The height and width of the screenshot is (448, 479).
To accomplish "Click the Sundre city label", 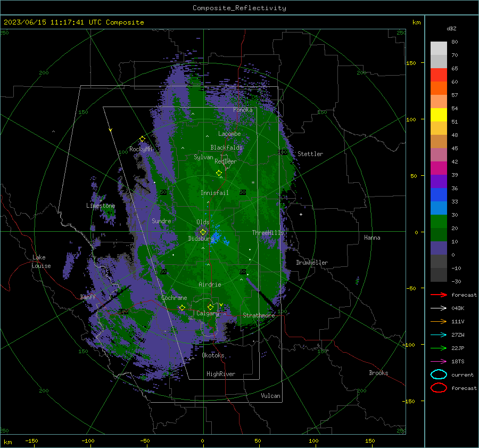I will click(161, 221).
